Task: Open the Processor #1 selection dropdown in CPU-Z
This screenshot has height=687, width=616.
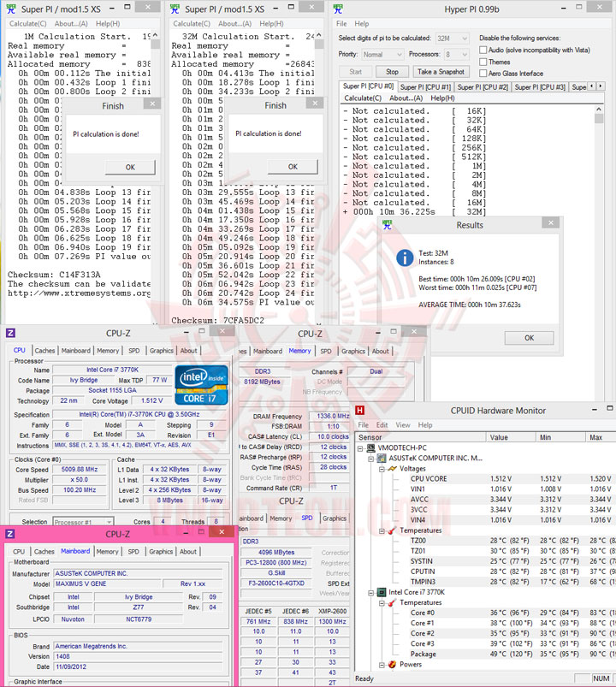Action: 83,522
